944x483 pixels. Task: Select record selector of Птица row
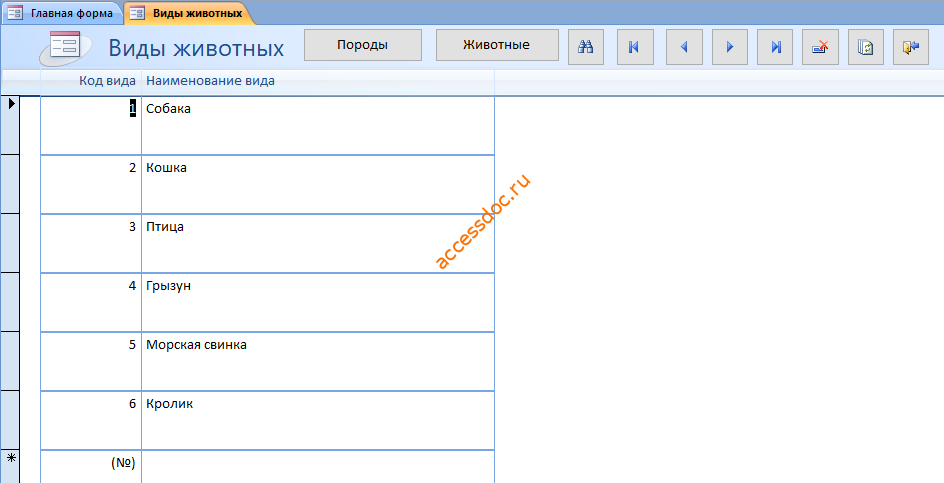(x=10, y=243)
